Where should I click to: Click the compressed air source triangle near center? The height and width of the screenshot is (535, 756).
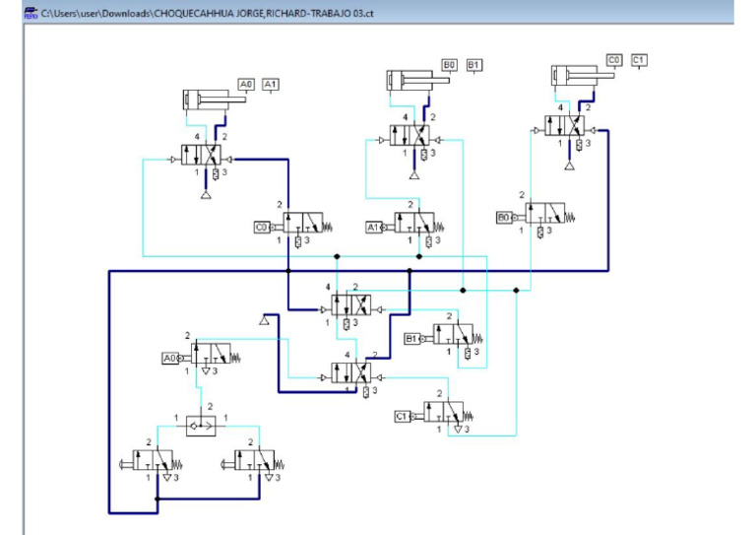click(x=264, y=319)
